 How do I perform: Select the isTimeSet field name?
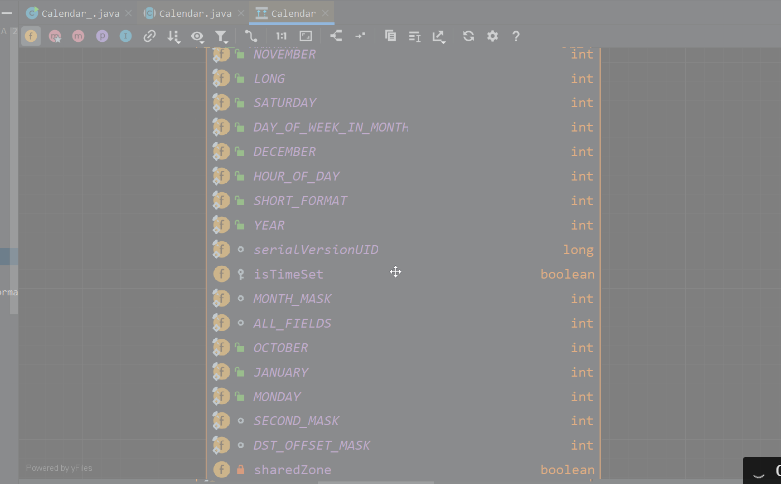pyautogui.click(x=288, y=274)
